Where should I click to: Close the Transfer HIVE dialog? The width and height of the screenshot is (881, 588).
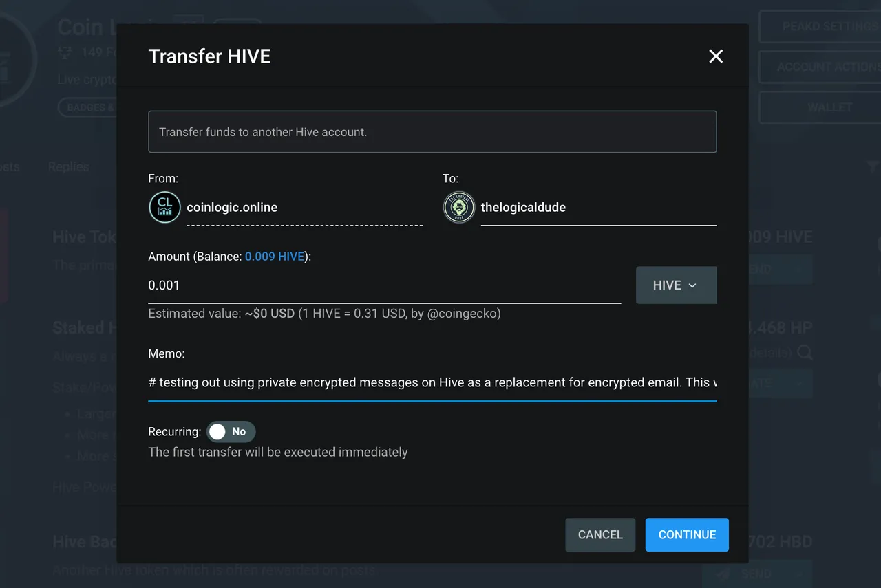tap(716, 56)
